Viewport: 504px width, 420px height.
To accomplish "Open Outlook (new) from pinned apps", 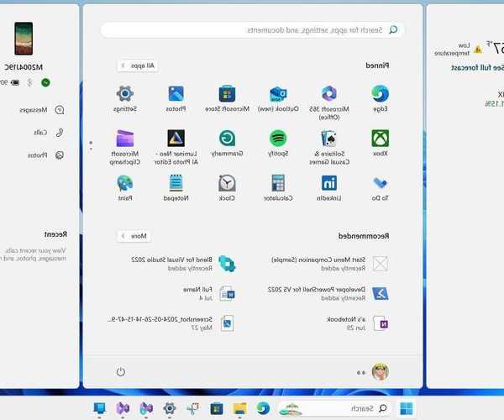I will click(278, 98).
